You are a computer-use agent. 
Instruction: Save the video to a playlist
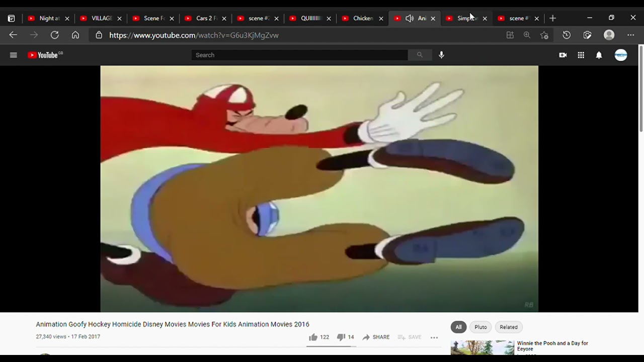click(x=410, y=337)
